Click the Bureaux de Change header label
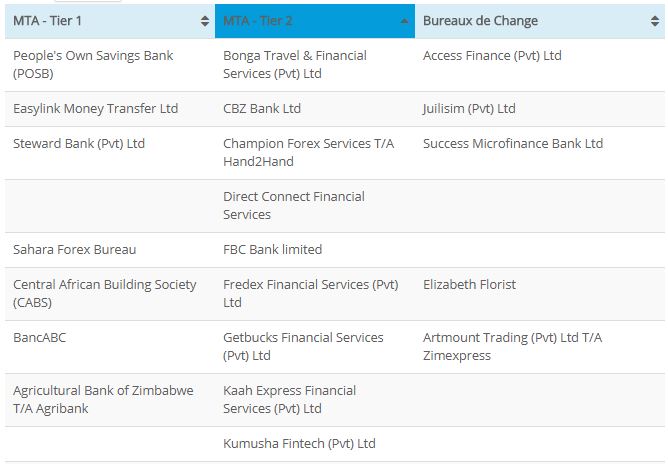668x464 pixels. pos(480,21)
